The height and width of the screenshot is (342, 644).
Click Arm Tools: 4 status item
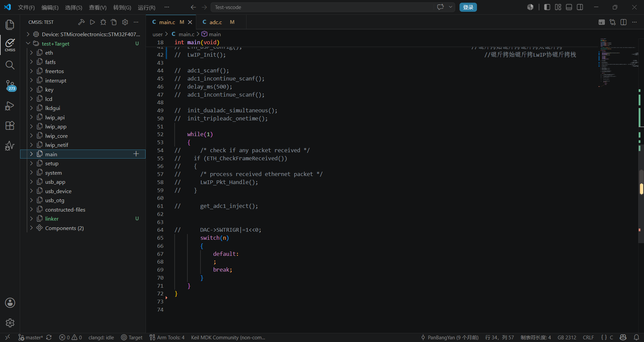click(167, 337)
